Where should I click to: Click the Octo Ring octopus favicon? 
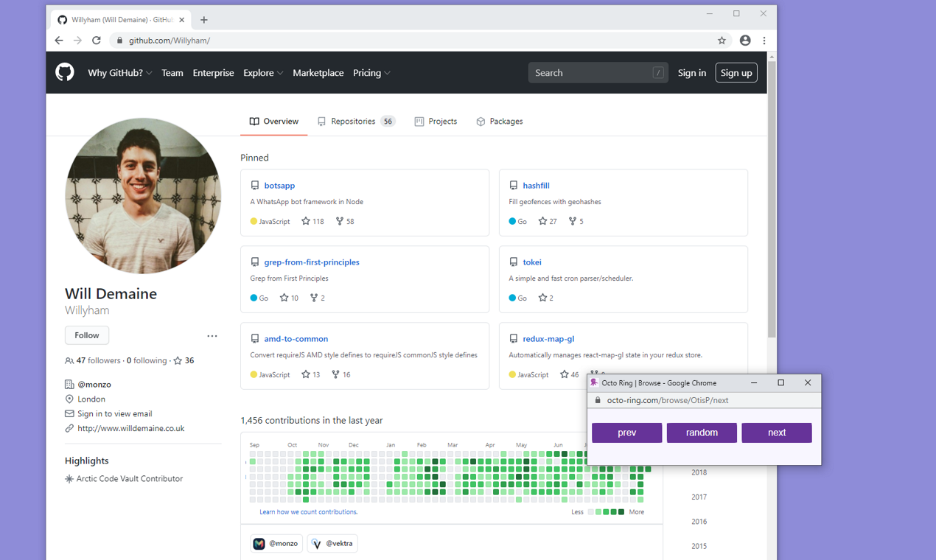[x=594, y=382]
